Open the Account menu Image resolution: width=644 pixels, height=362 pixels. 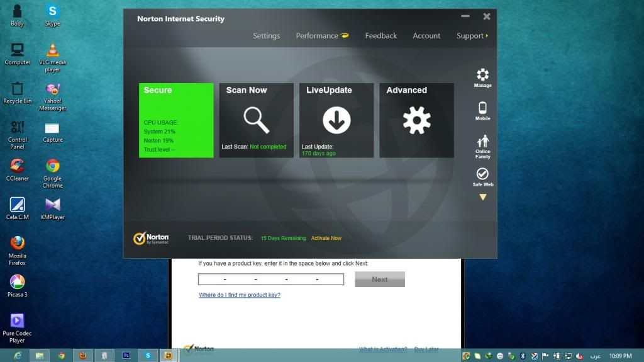click(x=426, y=36)
